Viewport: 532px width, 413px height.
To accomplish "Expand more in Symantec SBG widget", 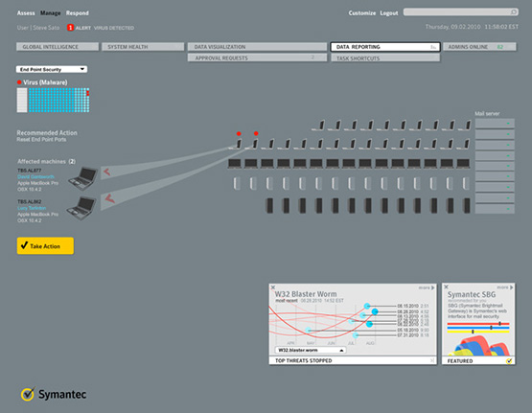I will point(505,287).
